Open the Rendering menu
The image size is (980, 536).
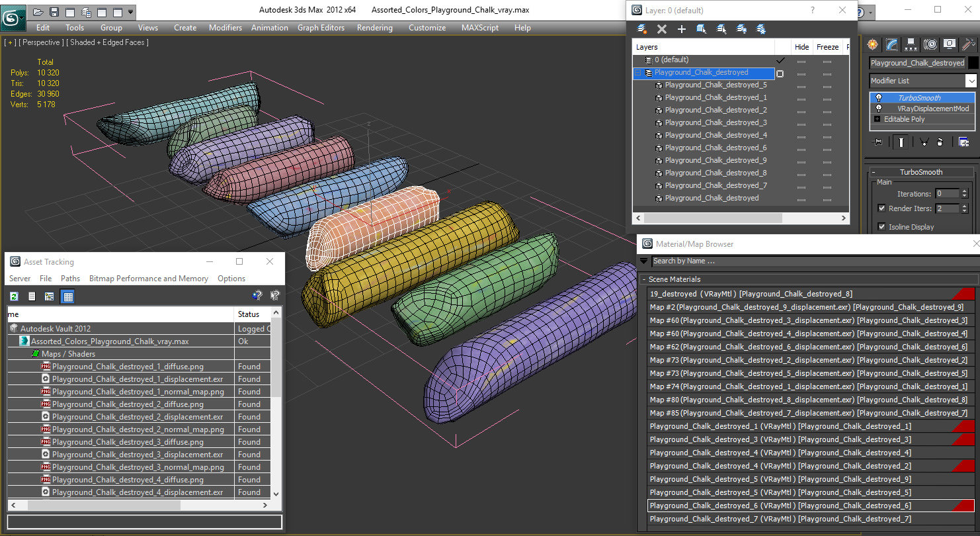pos(374,28)
